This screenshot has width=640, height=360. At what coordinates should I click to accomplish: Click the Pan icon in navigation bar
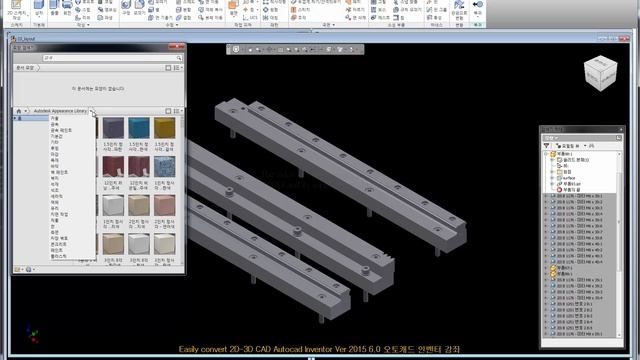pos(250,49)
